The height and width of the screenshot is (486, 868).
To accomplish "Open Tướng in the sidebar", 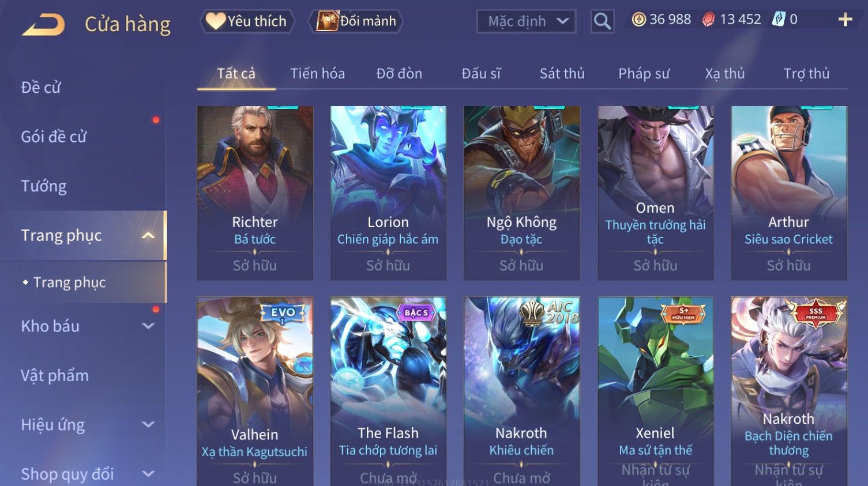I will 44,186.
